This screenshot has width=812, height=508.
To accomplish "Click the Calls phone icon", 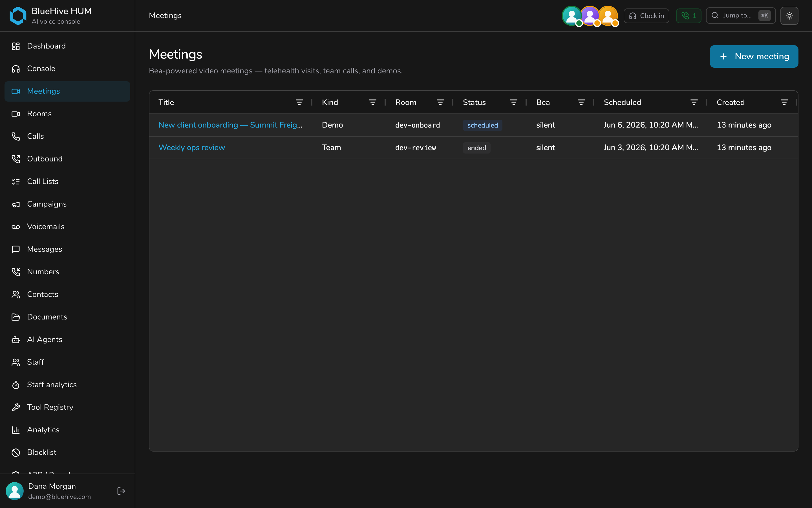I will point(16,136).
